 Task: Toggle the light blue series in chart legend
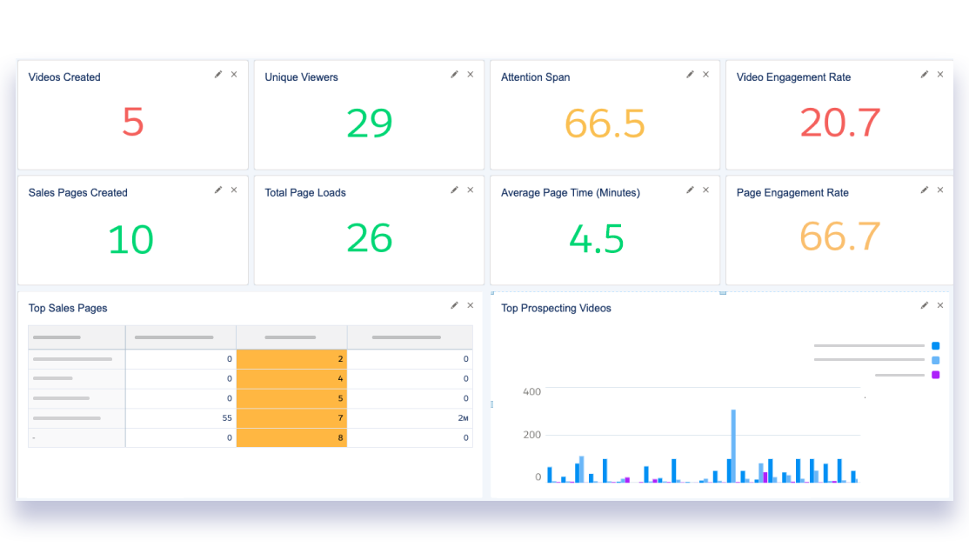[x=935, y=360]
